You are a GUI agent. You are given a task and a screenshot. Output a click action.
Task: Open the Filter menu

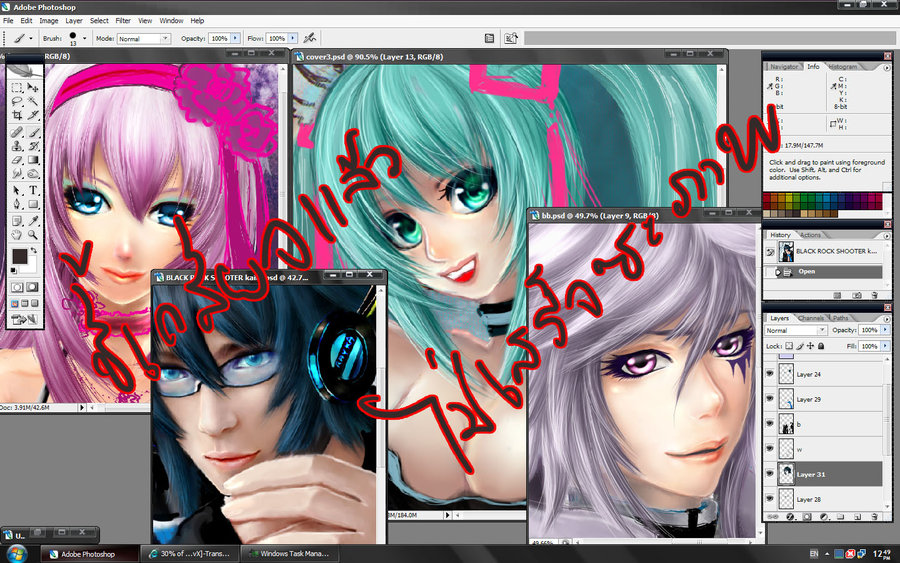[123, 21]
